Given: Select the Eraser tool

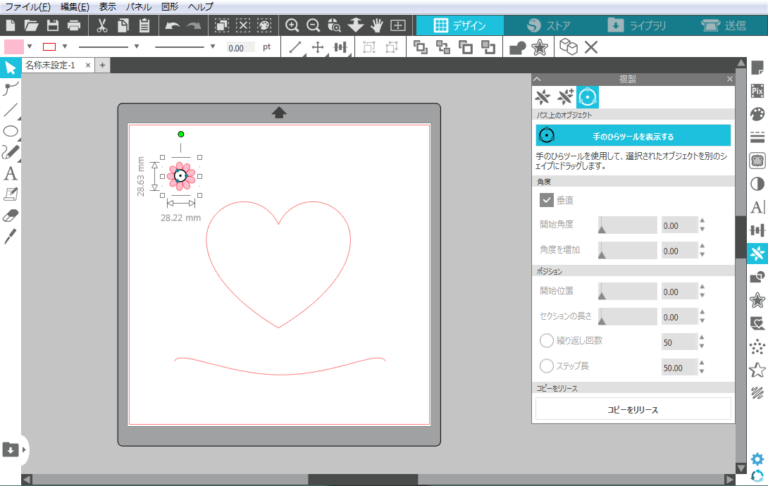Looking at the screenshot, I should click(10, 216).
